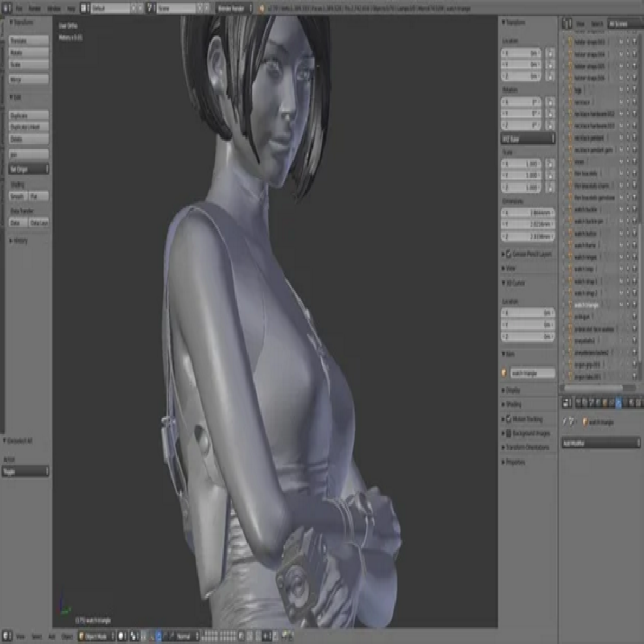Open the Properties editor type icon
Screen dimensions: 644x644
click(x=568, y=403)
